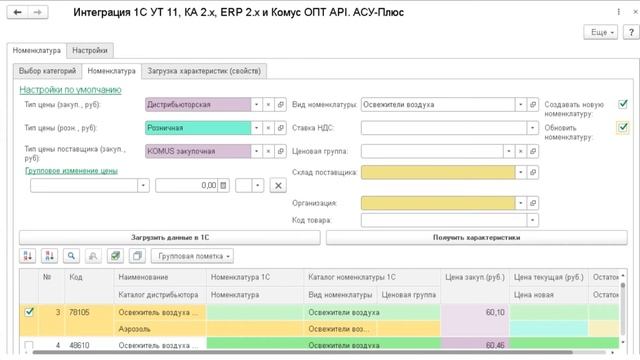Open calculator in the 0,00 price field

pyautogui.click(x=223, y=186)
